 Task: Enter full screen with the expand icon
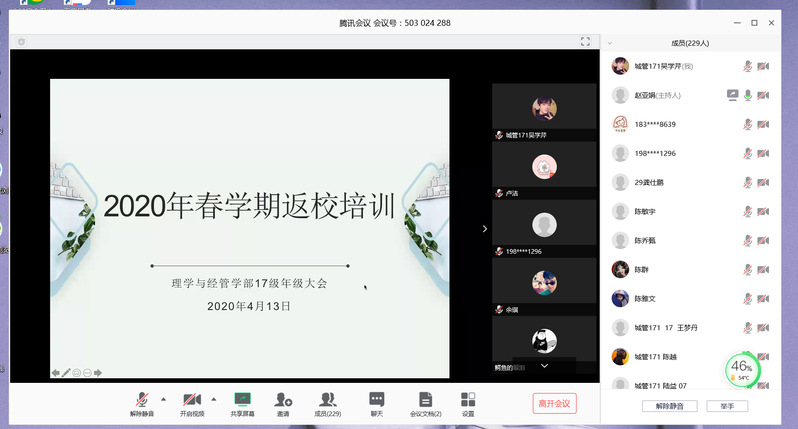pos(586,42)
